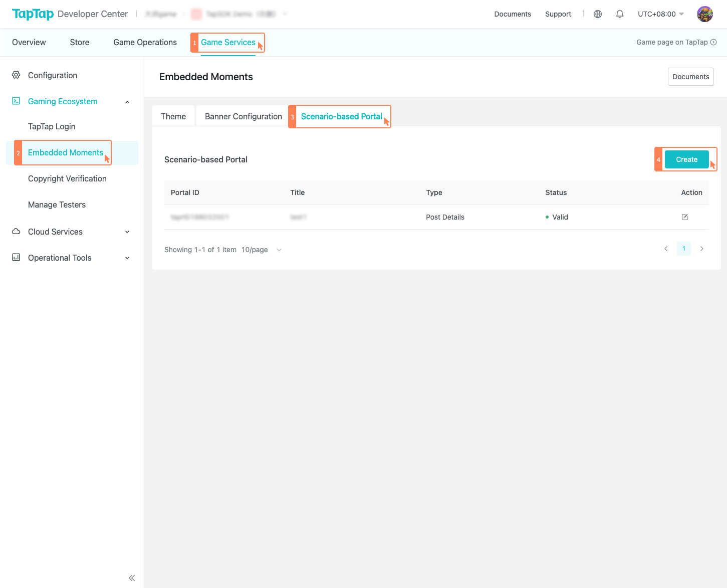The height and width of the screenshot is (588, 727).
Task: Open Copyright Verification in sidebar
Action: coord(67,178)
